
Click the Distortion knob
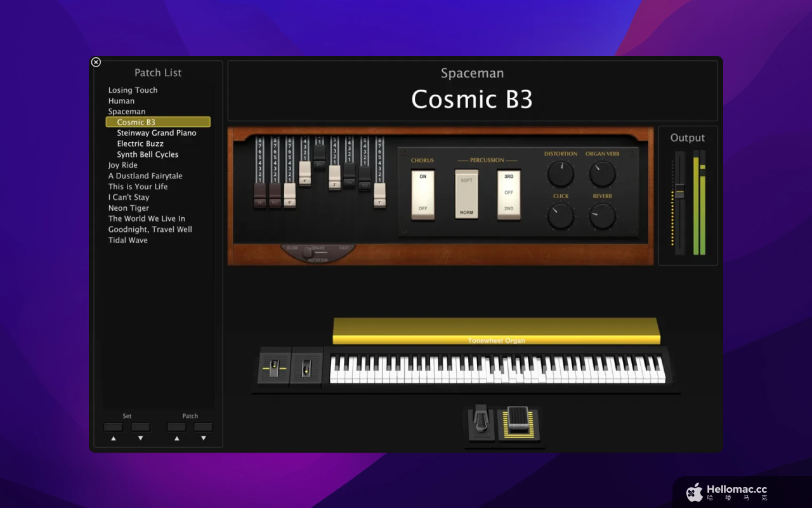click(561, 173)
